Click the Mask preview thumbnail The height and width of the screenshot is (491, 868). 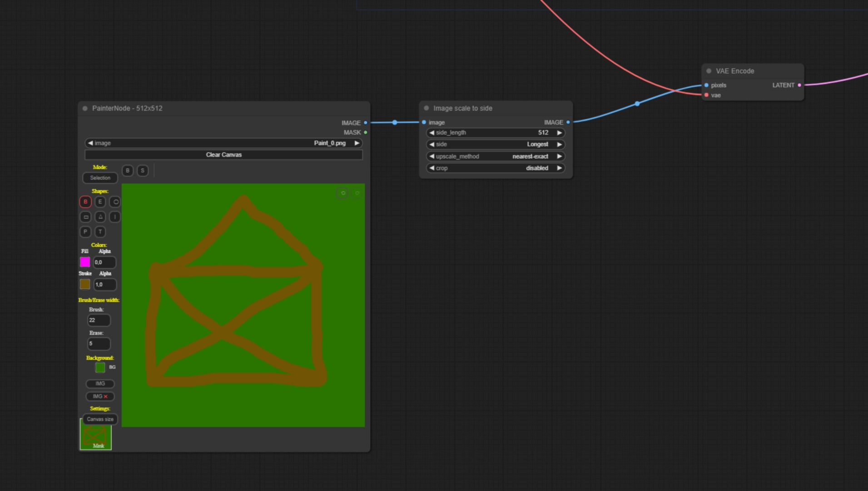[x=96, y=437]
